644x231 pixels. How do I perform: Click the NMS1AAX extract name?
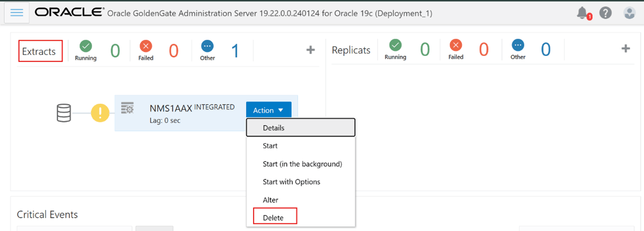click(x=171, y=108)
